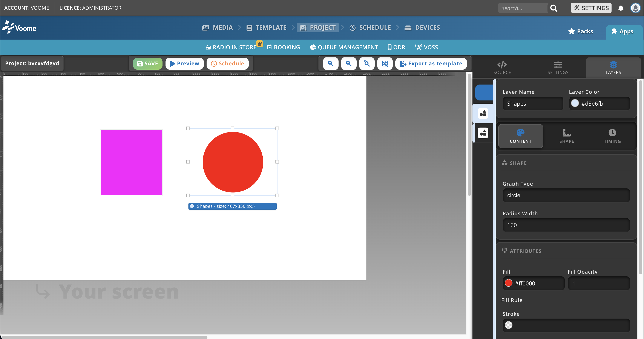This screenshot has height=339, width=644.
Task: Go to the TEMPLATE section
Action: (x=266, y=28)
